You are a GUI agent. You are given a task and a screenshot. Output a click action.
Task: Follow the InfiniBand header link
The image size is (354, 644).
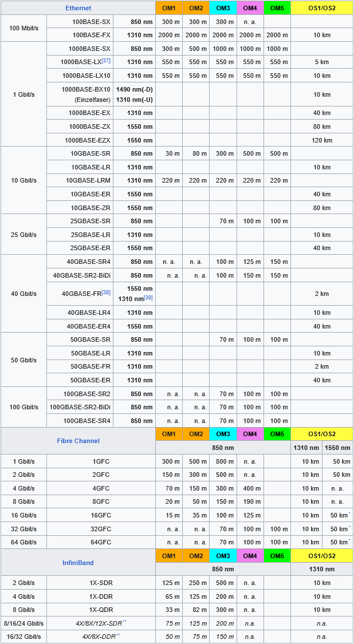click(x=78, y=563)
